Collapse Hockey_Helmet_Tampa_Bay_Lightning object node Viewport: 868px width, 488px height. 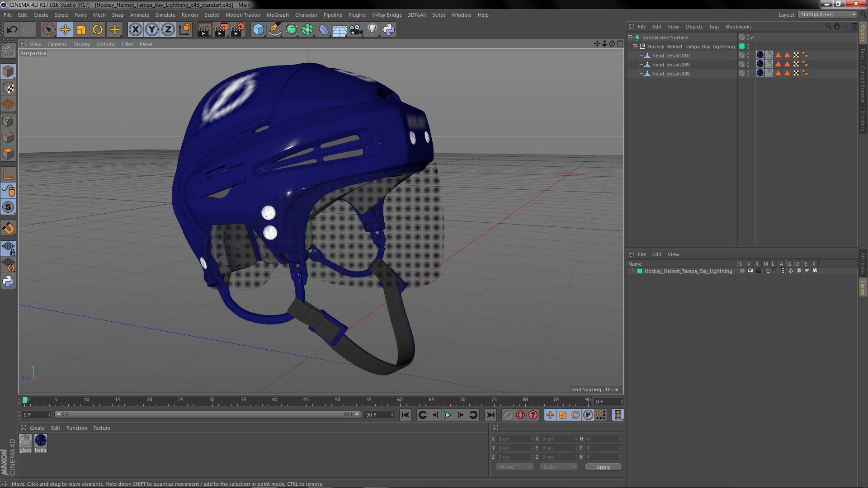pyautogui.click(x=635, y=47)
